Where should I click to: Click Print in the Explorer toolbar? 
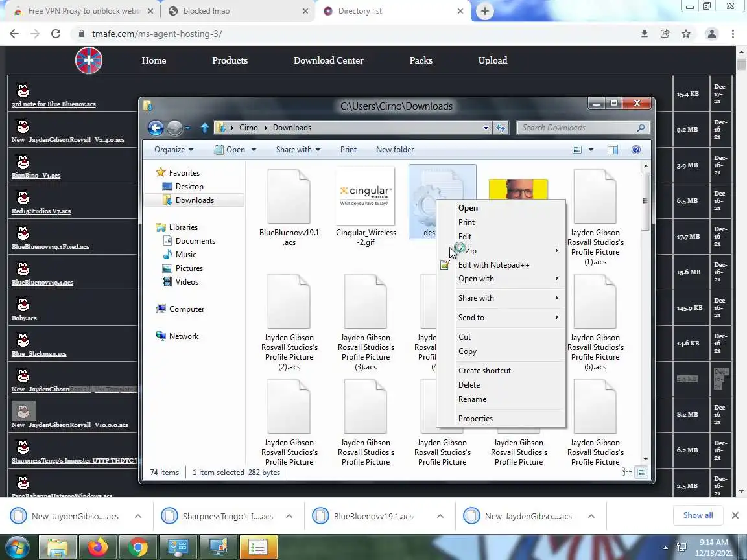point(348,150)
